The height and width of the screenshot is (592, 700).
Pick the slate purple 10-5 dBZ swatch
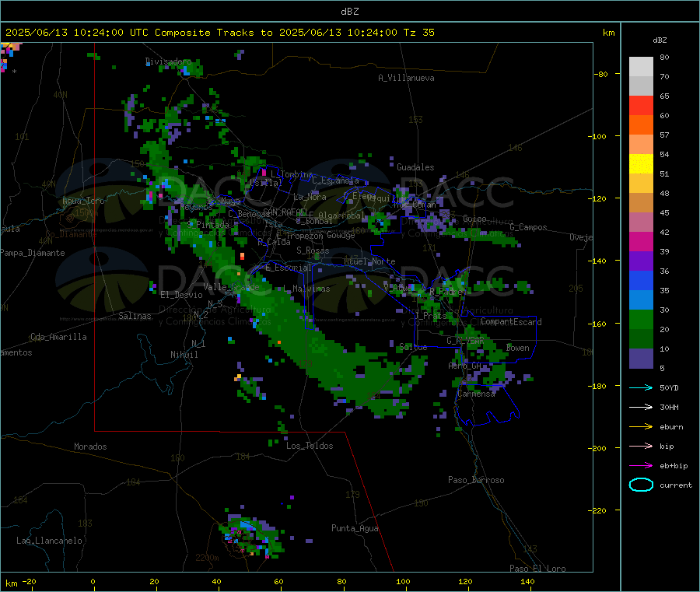click(x=641, y=359)
